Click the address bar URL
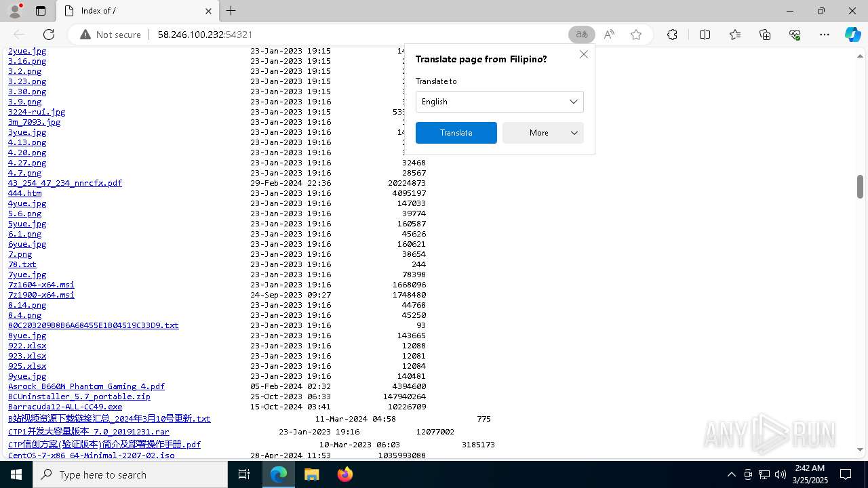The height and width of the screenshot is (488, 868). click(x=205, y=35)
